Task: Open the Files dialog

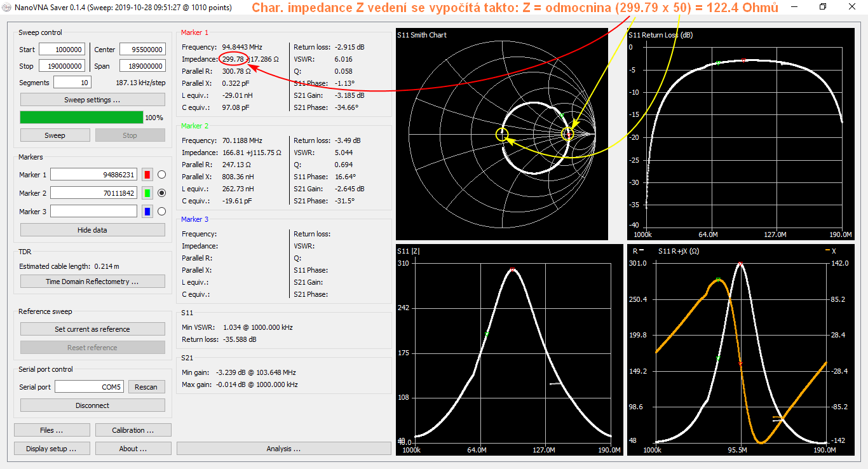Action: (x=51, y=430)
